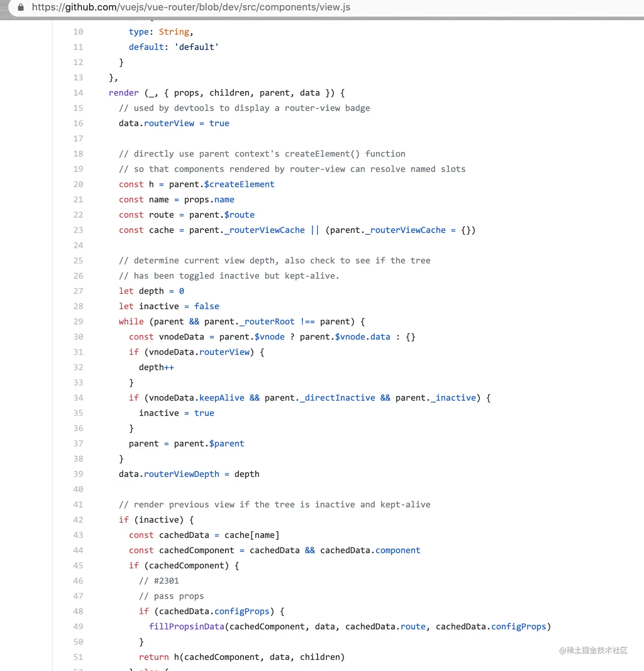Click 'false' value on line 28
The height and width of the screenshot is (671, 644).
click(x=207, y=306)
